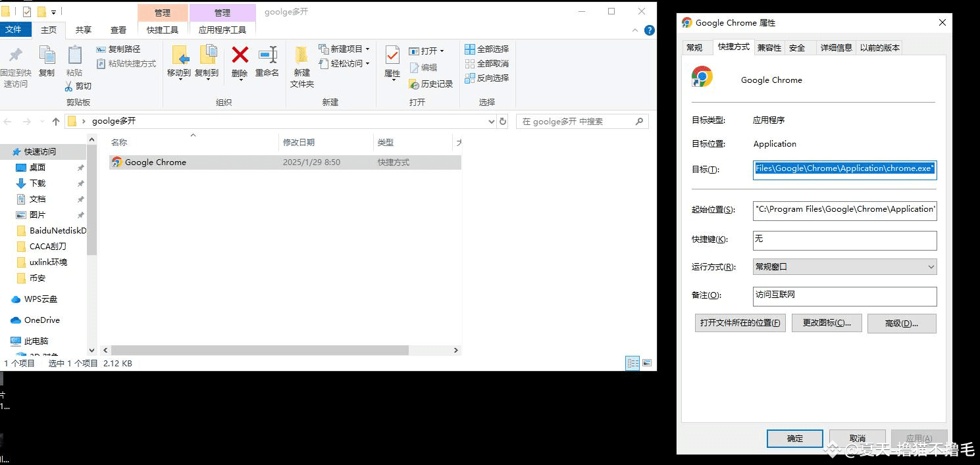Open the New item (新建项目) dropdown
The image size is (980, 465).
click(x=344, y=49)
